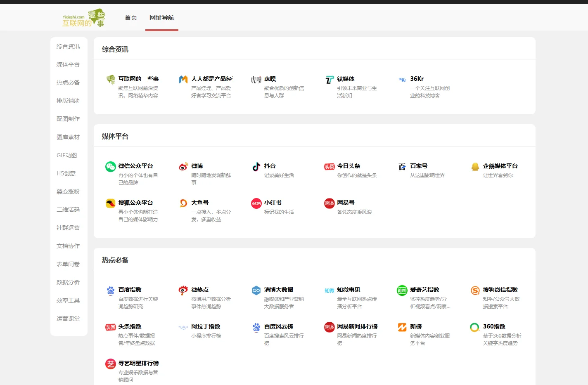Click the 阿拉丁指数 icon

tap(183, 327)
